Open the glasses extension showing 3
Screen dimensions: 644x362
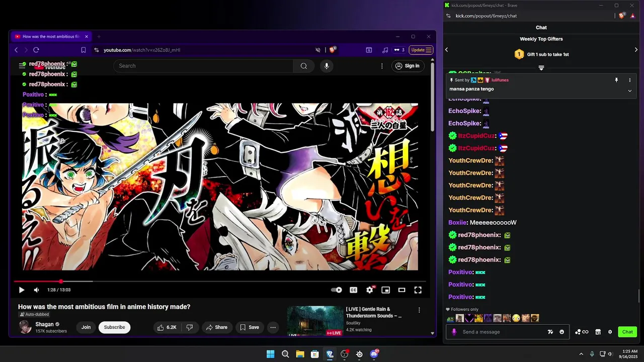point(399,50)
